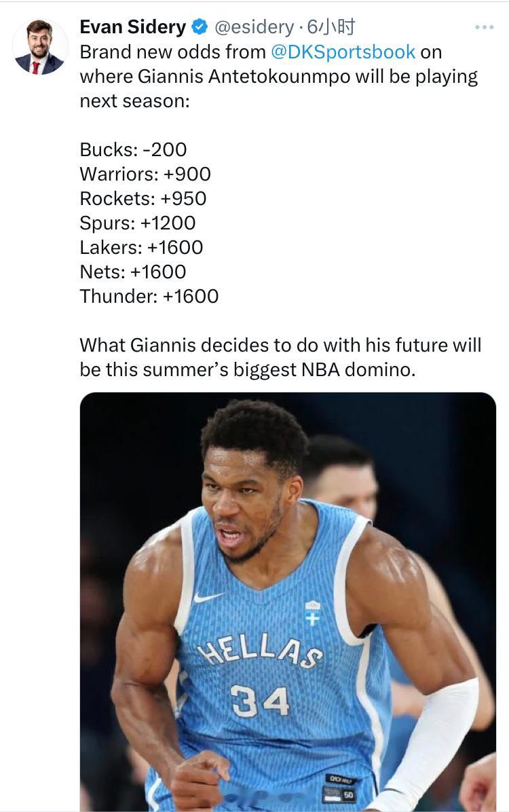Follow the @DKSportsbook mention link
This screenshot has height=812, width=509.
click(x=343, y=52)
